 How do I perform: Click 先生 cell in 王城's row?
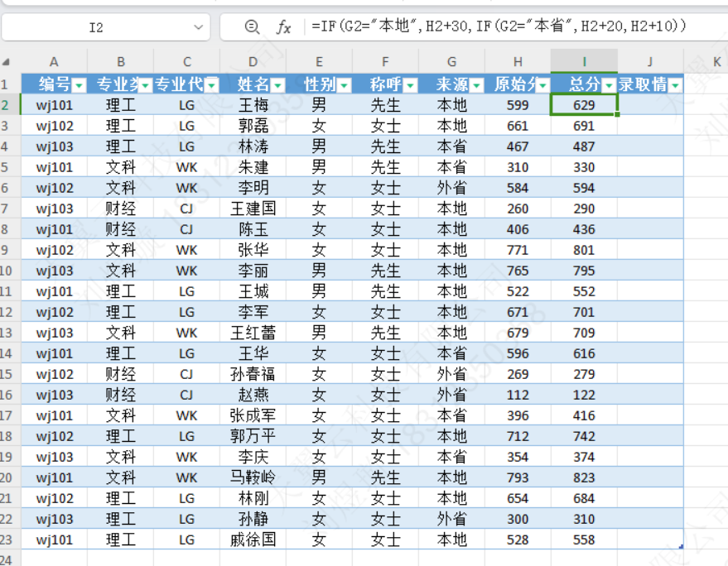tap(385, 291)
